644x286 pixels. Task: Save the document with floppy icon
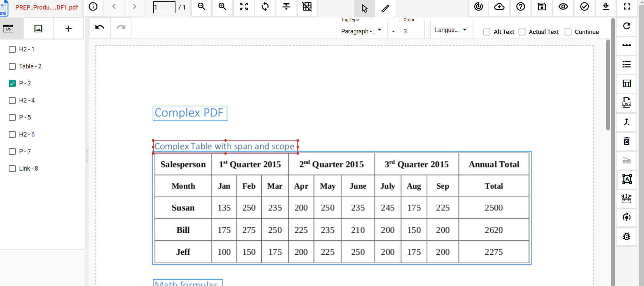(x=542, y=7)
